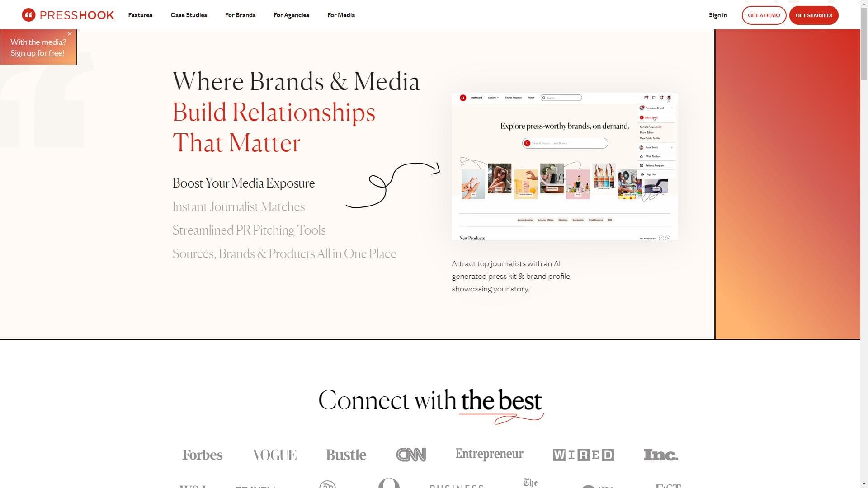Select the Boost Your Media Exposure tab

[243, 183]
